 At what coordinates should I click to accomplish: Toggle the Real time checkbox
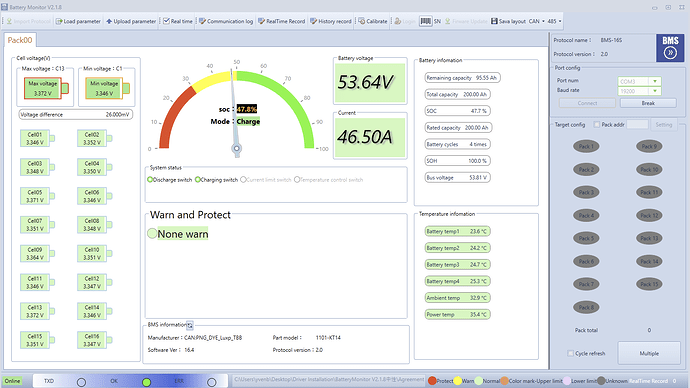[166, 21]
